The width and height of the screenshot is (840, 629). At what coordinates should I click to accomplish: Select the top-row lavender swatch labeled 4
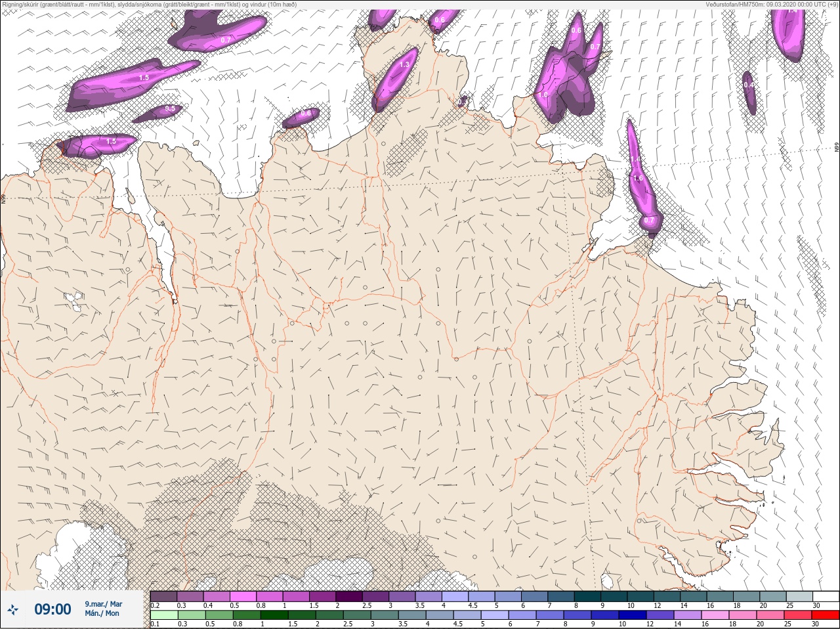(x=455, y=596)
